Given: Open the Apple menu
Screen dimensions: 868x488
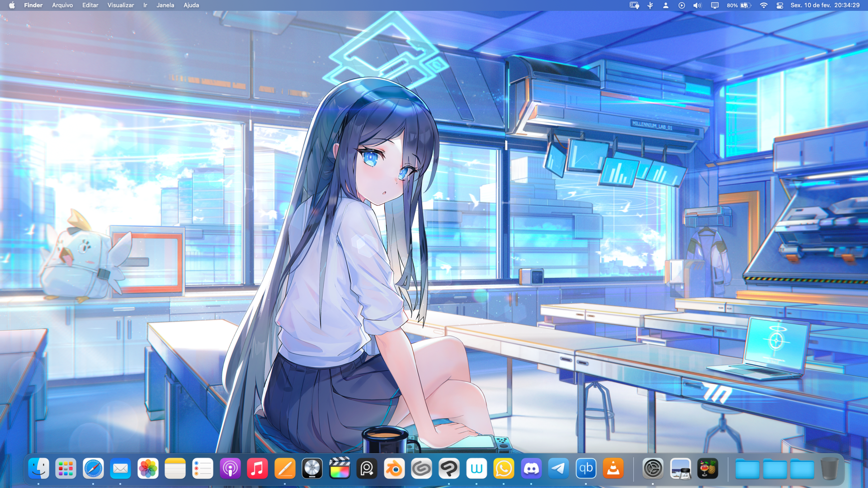Looking at the screenshot, I should 12,5.
